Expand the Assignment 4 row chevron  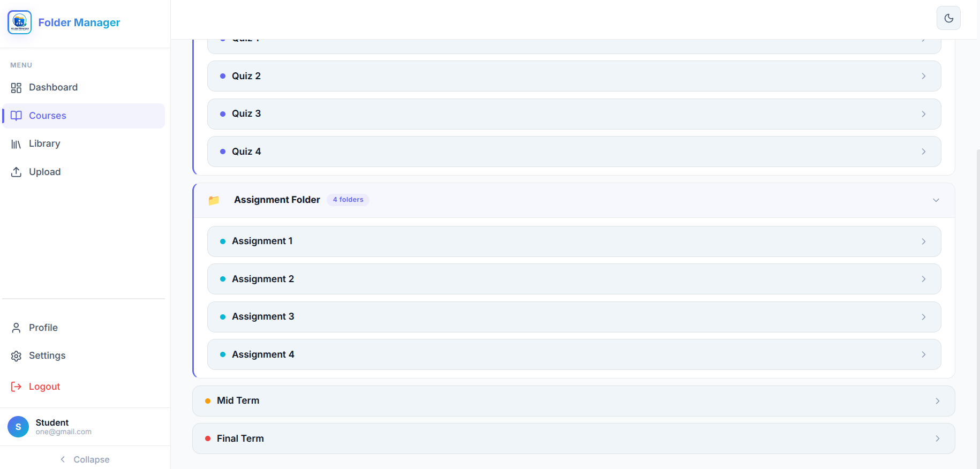[924, 354]
